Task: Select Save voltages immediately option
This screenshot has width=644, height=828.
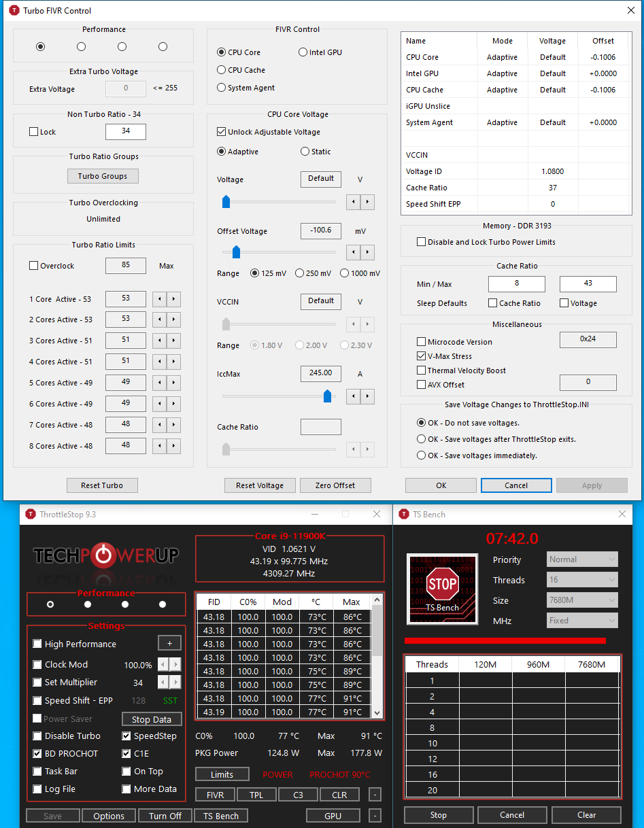Action: [x=422, y=455]
